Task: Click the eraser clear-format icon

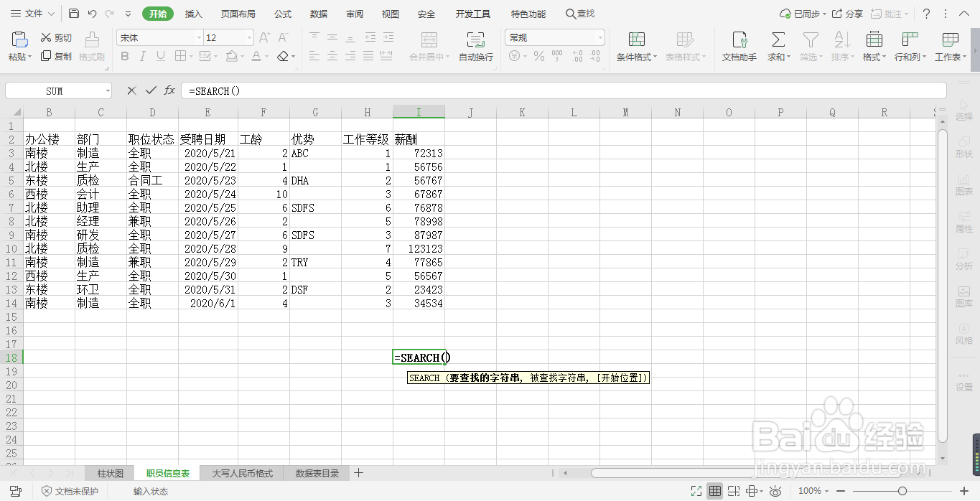Action: click(283, 56)
